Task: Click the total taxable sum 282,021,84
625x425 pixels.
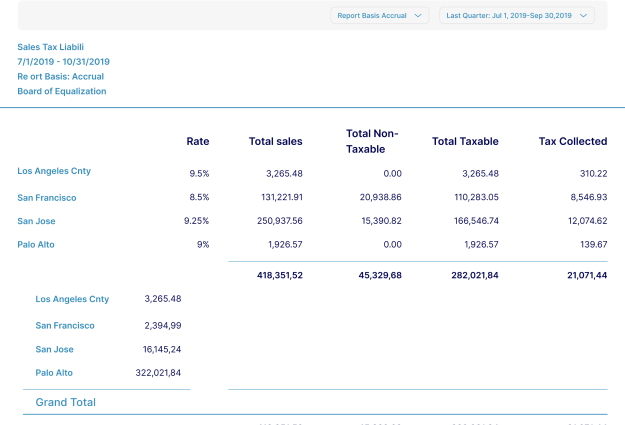Action: coord(473,274)
